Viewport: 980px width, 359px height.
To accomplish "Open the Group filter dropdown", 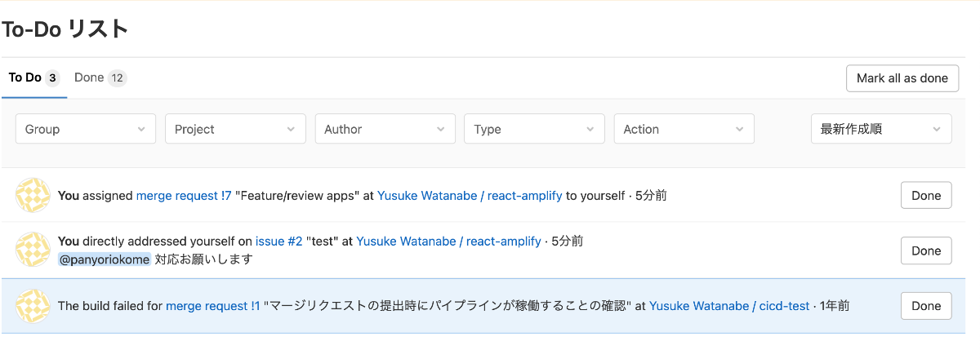I will click(x=86, y=129).
